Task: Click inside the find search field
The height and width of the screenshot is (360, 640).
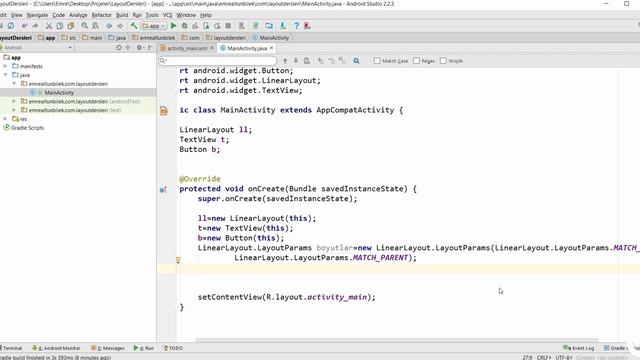Action: [218, 61]
